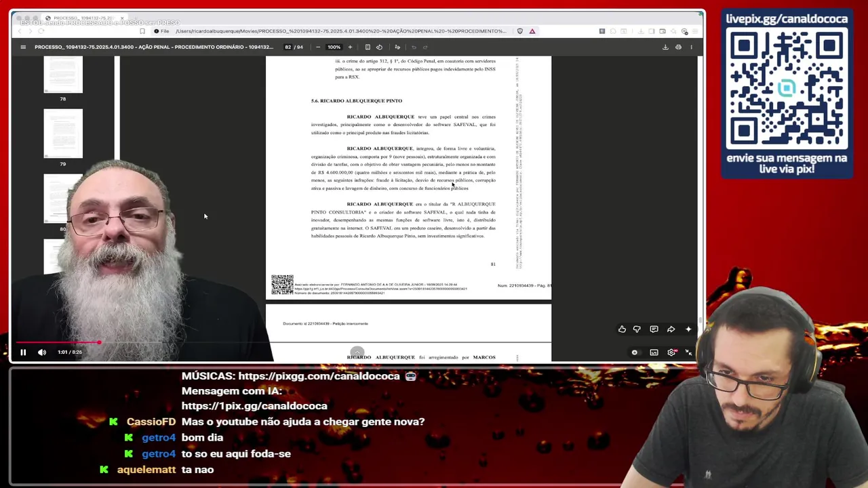Viewport: 868px width, 488px height.
Task: Zoom out PDF with minus button
Action: click(318, 47)
